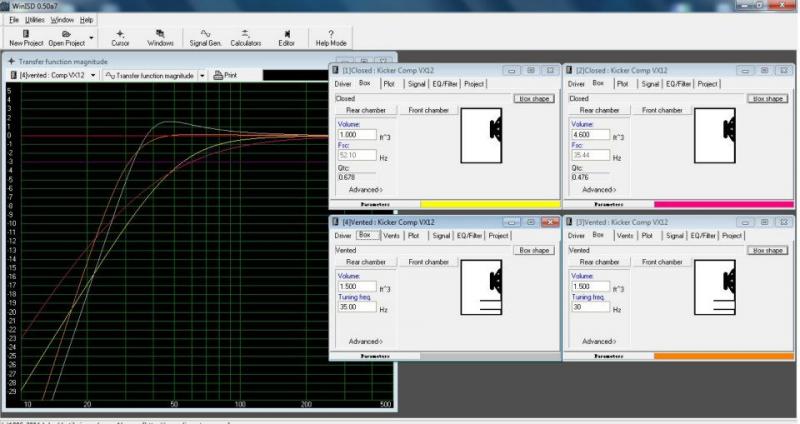800x424 pixels.
Task: Open the project selector dropdown in graph window
Action: [x=93, y=75]
